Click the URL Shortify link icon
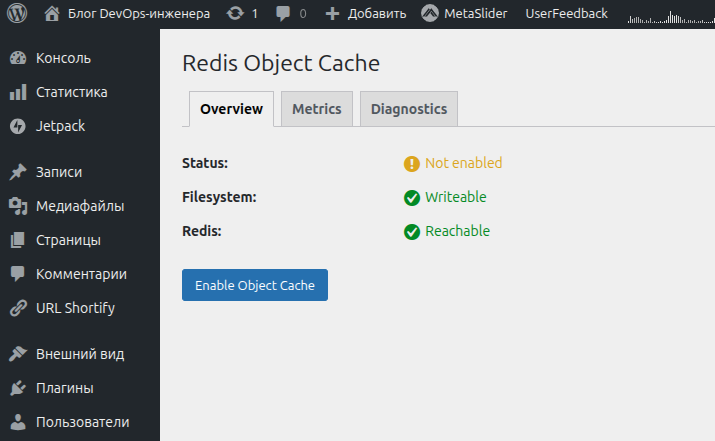Viewport: 715px width, 441px height. (x=18, y=308)
